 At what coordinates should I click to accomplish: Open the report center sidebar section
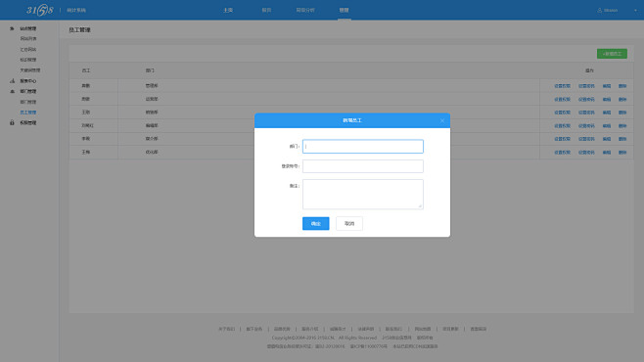tap(28, 81)
